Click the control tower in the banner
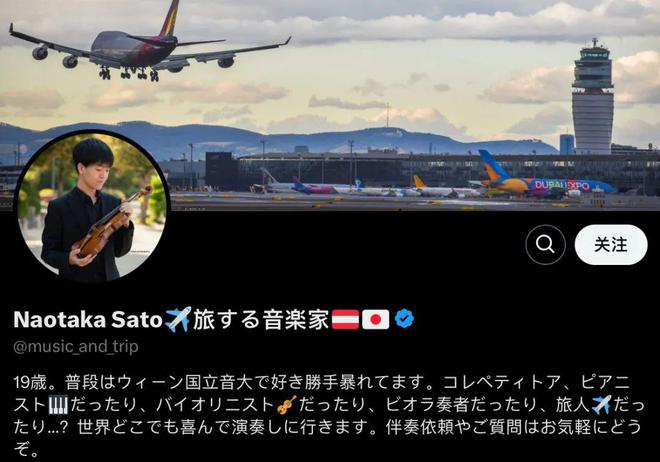The image size is (660, 462). tap(593, 97)
